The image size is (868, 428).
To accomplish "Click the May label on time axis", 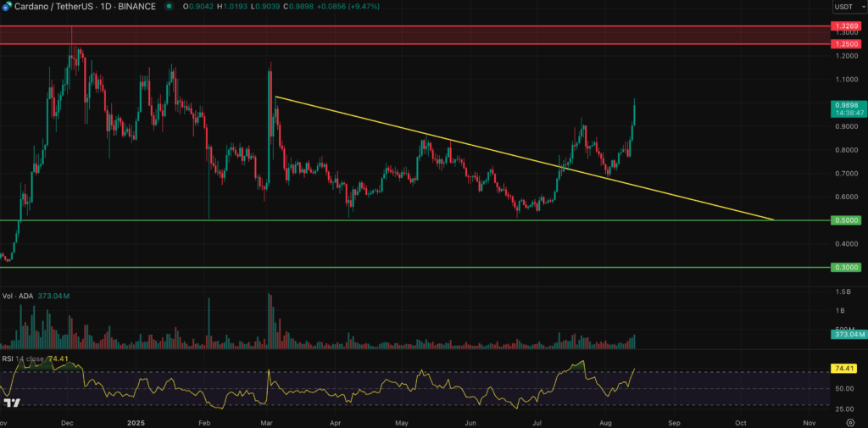I will (x=401, y=422).
